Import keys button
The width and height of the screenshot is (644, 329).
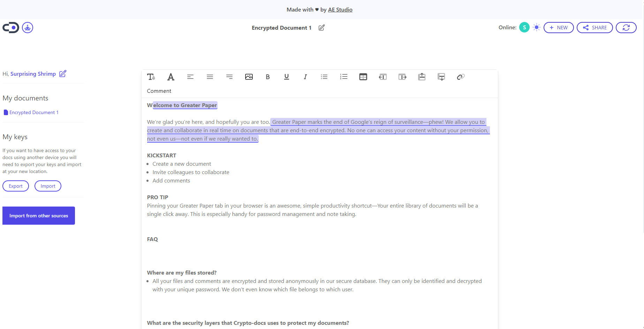tap(48, 186)
